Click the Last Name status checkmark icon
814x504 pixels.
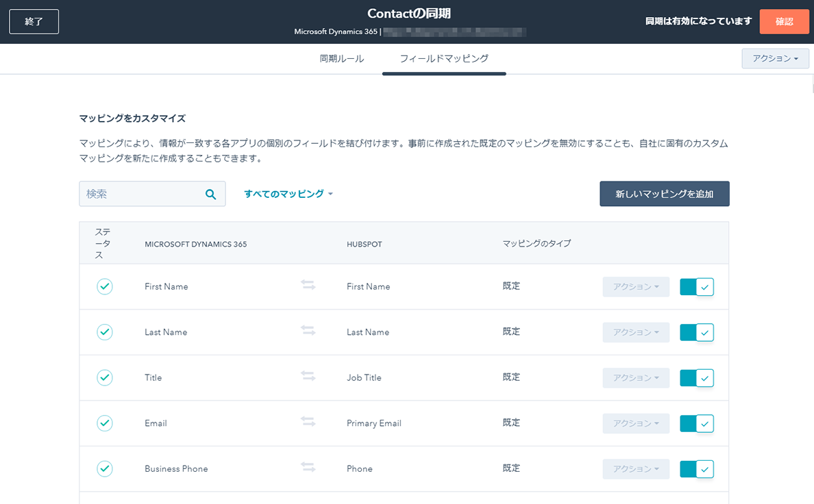[x=104, y=332]
